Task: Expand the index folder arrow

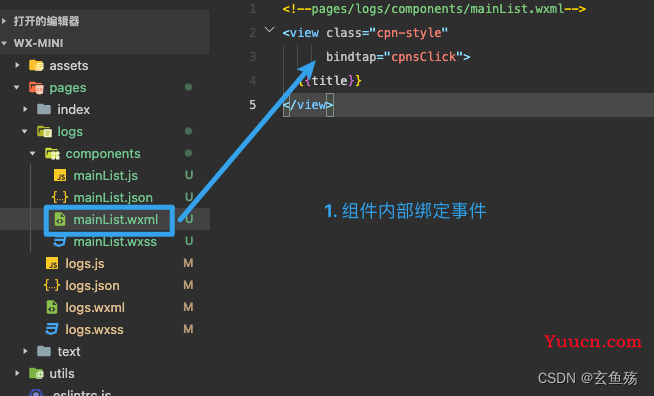Action: (25, 109)
